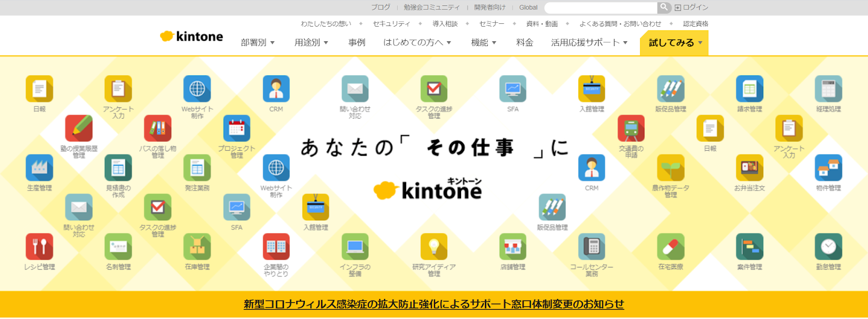This screenshot has height=319, width=868.
Task: Open the 名刺管理 card icon
Action: [x=118, y=247]
